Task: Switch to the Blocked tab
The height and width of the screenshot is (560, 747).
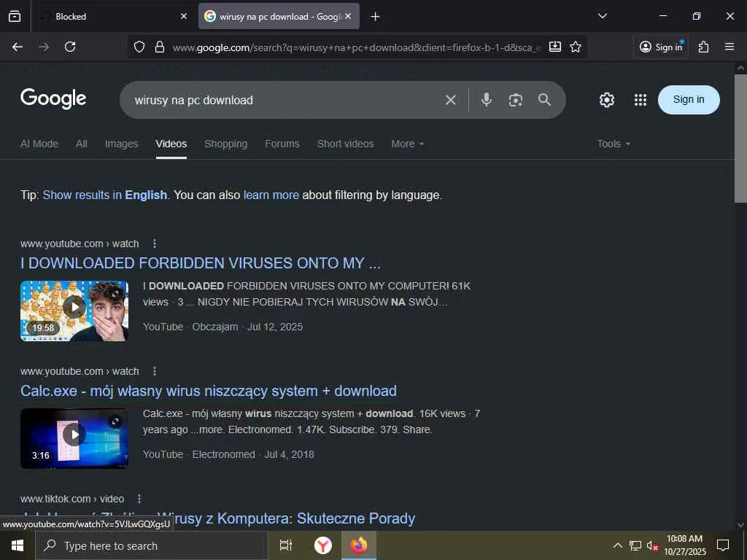Action: pyautogui.click(x=115, y=16)
